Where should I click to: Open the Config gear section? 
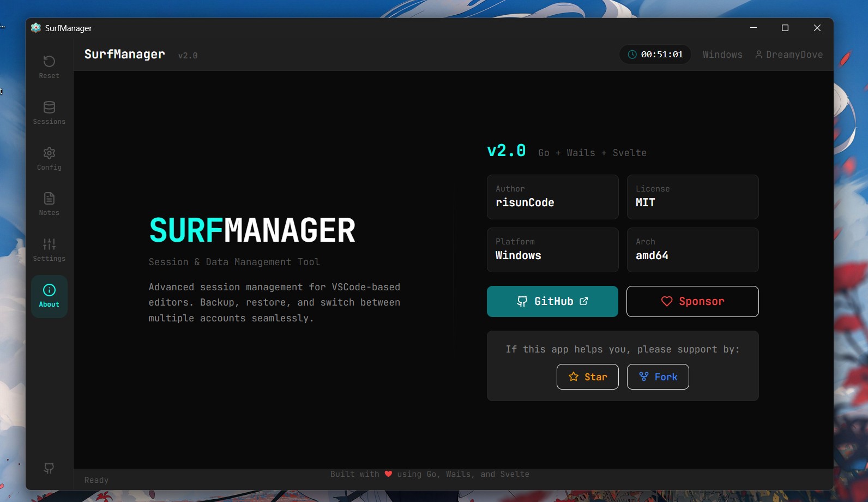[49, 159]
